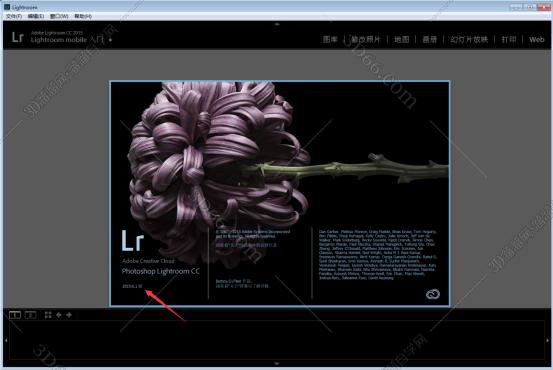Select the grid view icon in filmstrip
The width and height of the screenshot is (553, 370).
click(x=48, y=315)
